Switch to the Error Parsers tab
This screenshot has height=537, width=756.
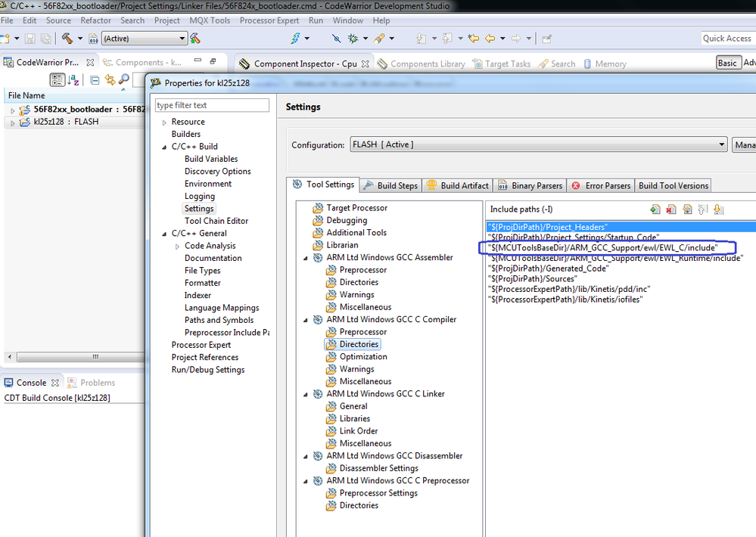tap(601, 185)
